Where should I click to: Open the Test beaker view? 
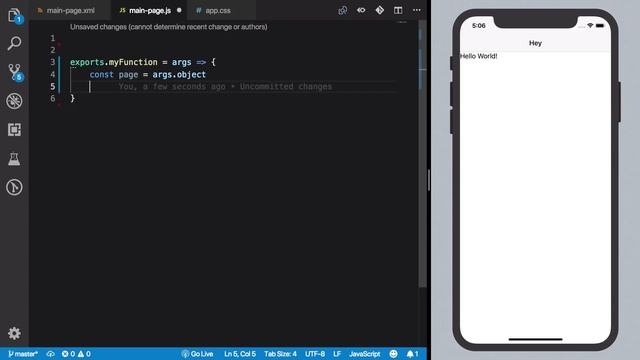click(x=14, y=159)
